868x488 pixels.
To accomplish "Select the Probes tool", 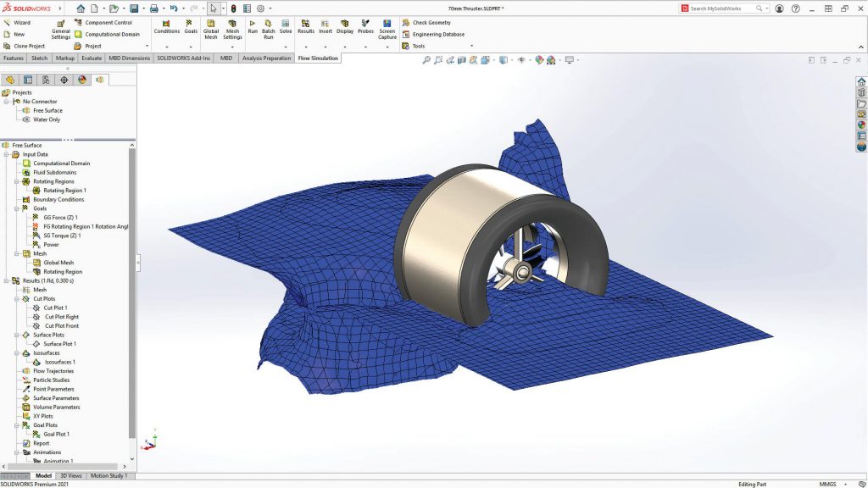I will (365, 25).
